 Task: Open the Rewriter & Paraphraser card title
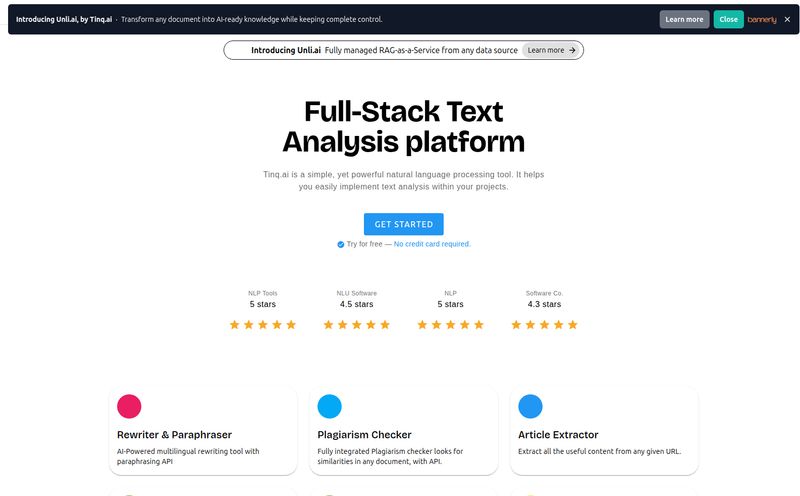(174, 435)
